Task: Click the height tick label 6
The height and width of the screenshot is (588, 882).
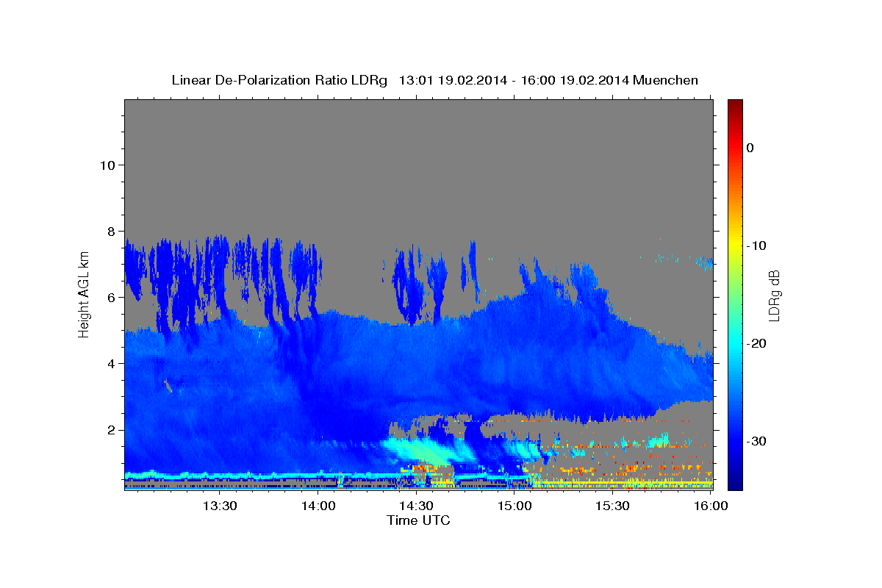Action: (110, 297)
